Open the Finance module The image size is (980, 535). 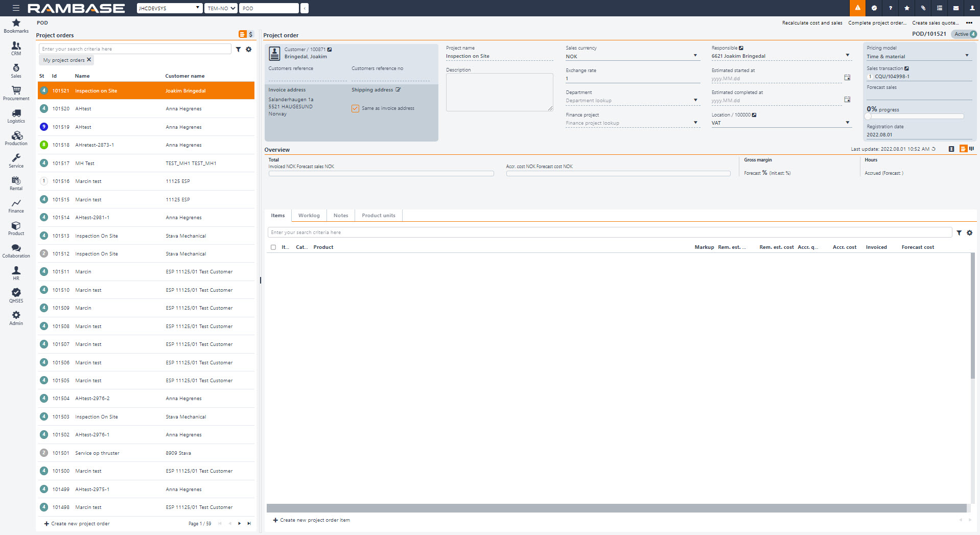point(16,206)
